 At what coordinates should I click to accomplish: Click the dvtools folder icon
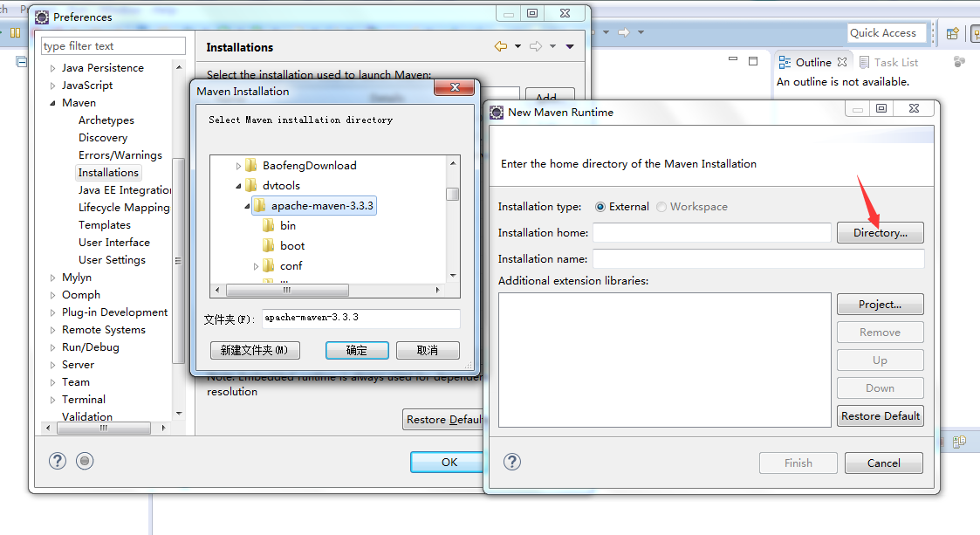tap(250, 185)
